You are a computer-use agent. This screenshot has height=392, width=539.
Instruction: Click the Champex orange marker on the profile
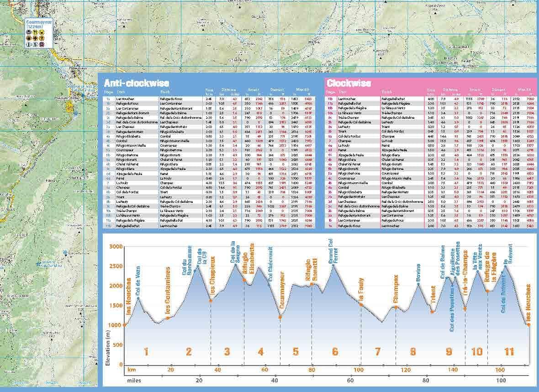pyautogui.click(x=396, y=307)
